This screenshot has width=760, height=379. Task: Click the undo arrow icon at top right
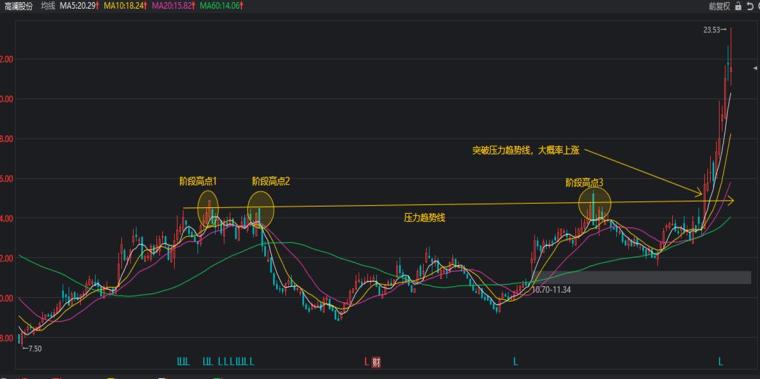(751, 6)
